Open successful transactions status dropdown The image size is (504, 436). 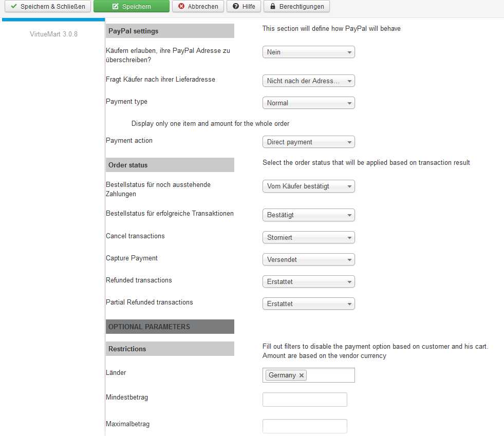click(x=308, y=215)
